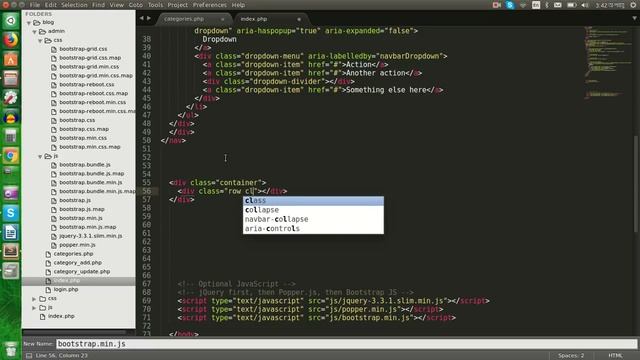Launch Firefox from the dock

pyautogui.click(x=11, y=40)
